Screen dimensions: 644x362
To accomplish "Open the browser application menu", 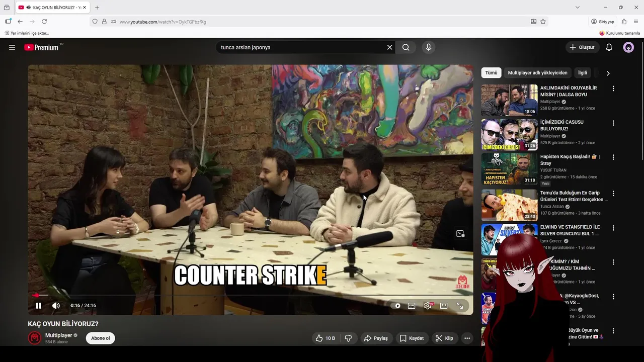I will pos(636,22).
